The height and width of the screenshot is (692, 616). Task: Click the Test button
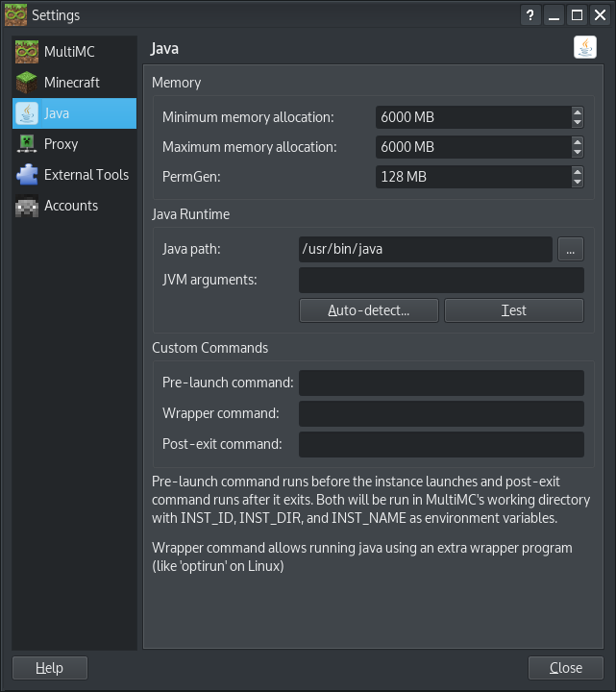pos(514,310)
